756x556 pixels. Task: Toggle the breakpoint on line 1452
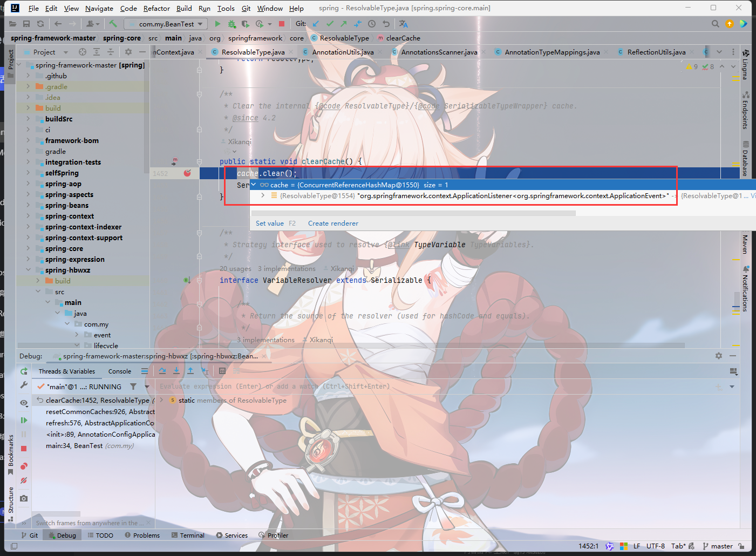(x=187, y=173)
